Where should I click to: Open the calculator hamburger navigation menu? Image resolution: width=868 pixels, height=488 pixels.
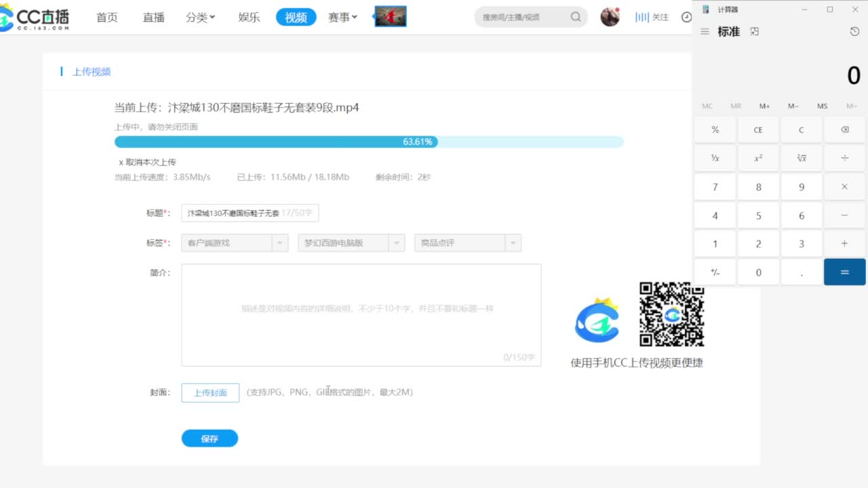pyautogui.click(x=705, y=31)
